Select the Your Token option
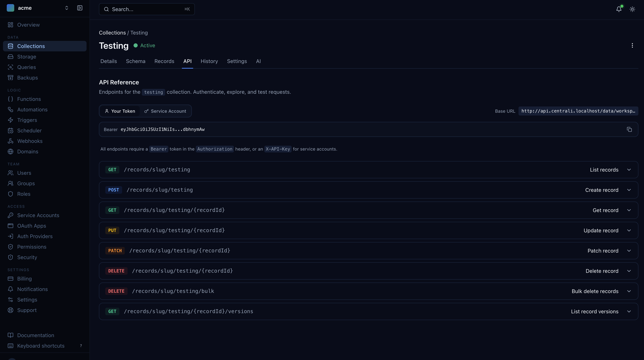This screenshot has height=360, width=644. 120,111
